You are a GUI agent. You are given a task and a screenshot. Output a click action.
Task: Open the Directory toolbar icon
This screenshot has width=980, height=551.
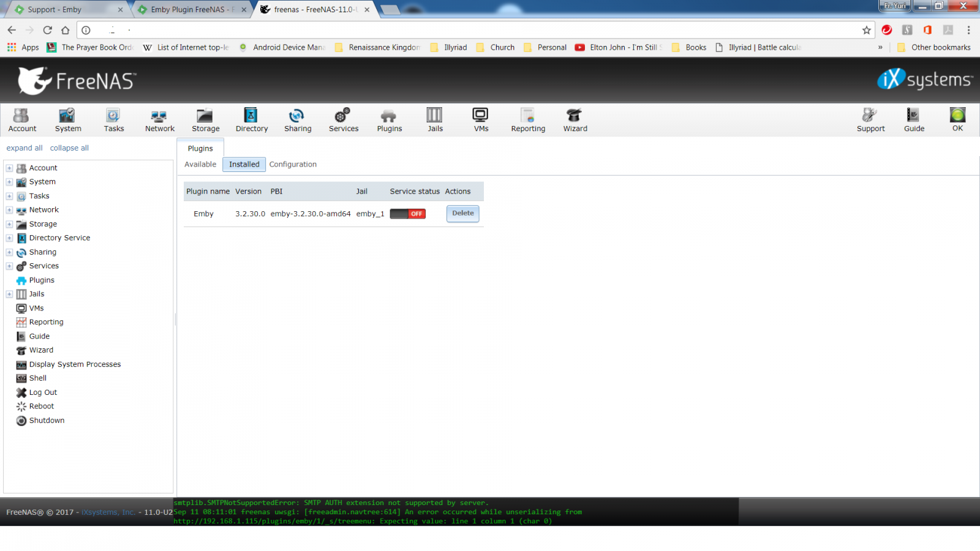[x=252, y=120]
